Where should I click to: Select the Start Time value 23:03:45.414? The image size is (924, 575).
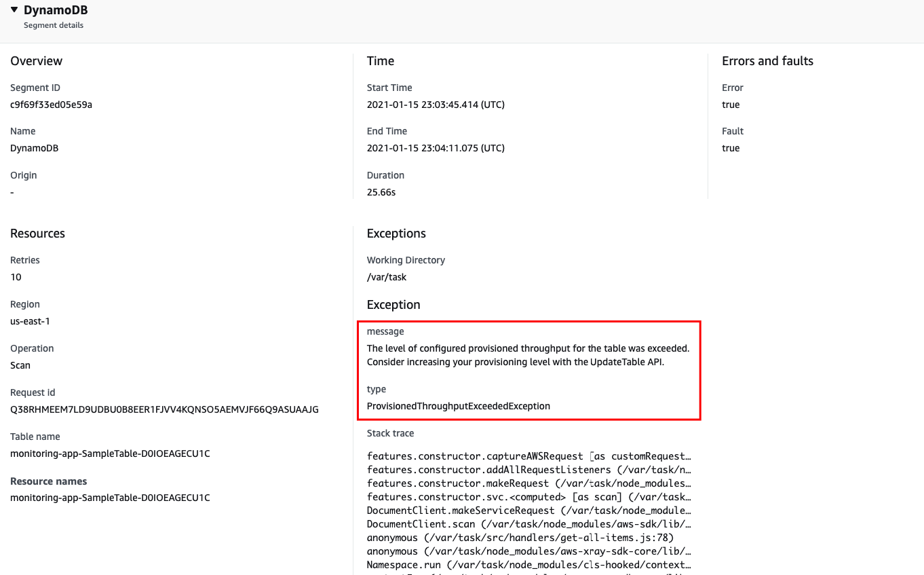[x=436, y=105]
